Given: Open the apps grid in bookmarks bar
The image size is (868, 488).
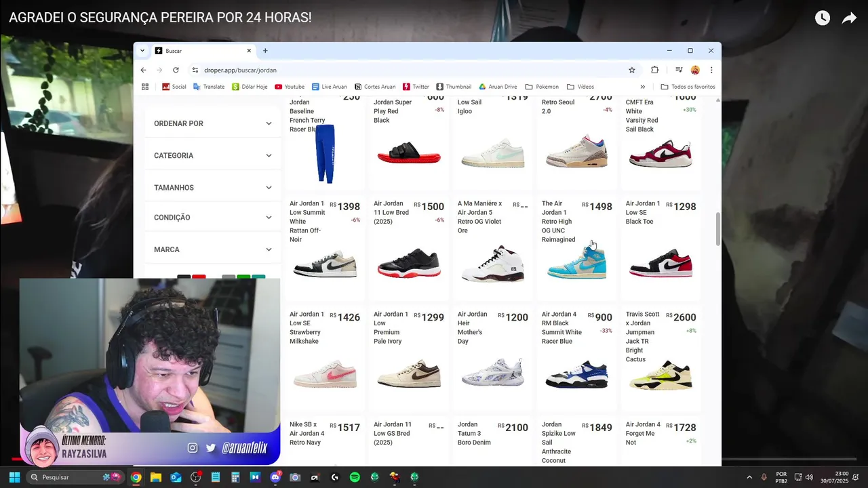Looking at the screenshot, I should tap(144, 87).
